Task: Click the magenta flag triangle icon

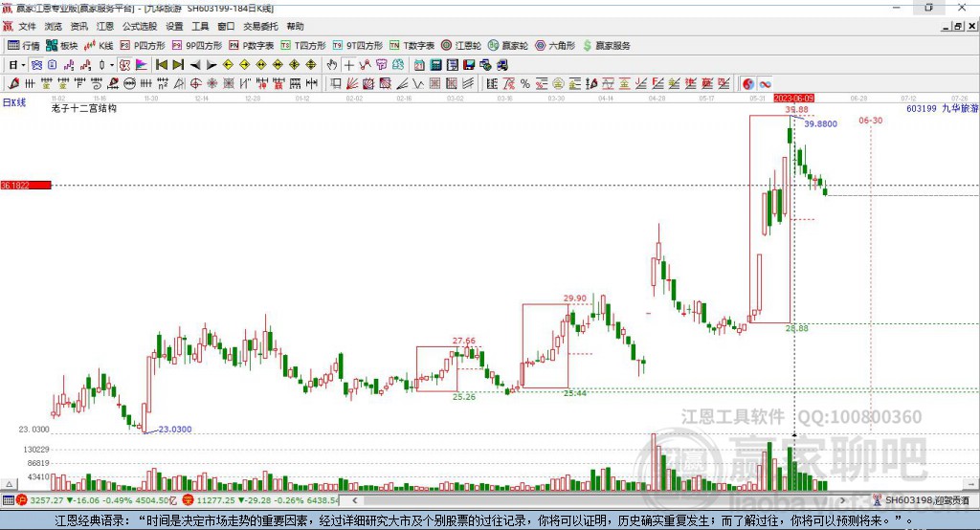Action: (x=143, y=65)
